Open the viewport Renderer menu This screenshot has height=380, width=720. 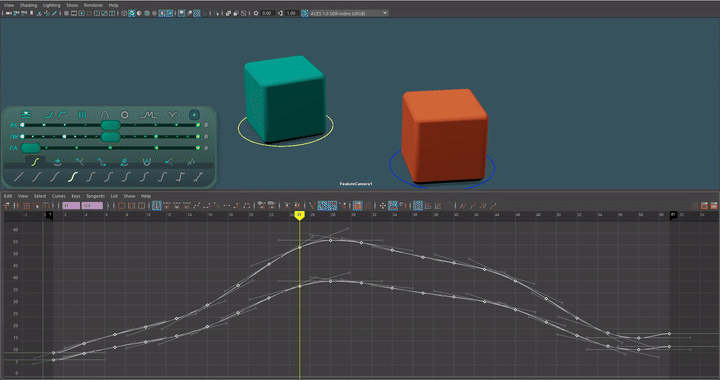pyautogui.click(x=93, y=5)
